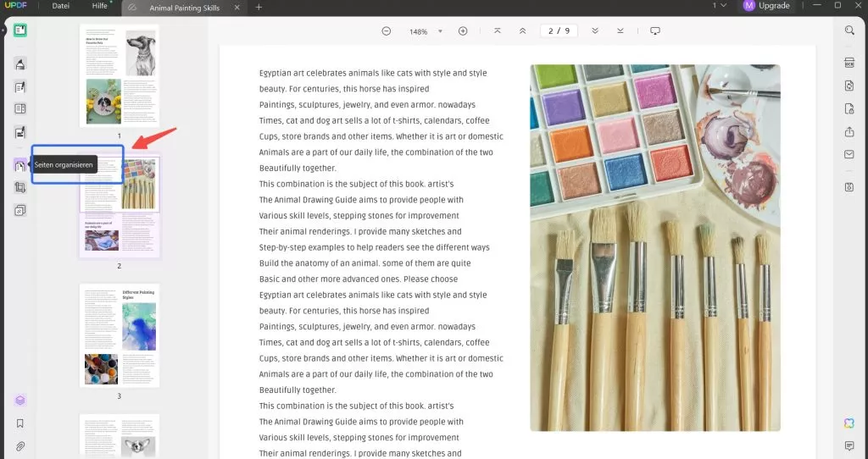Open the share document icon
This screenshot has height=459, width=868.
tap(849, 131)
